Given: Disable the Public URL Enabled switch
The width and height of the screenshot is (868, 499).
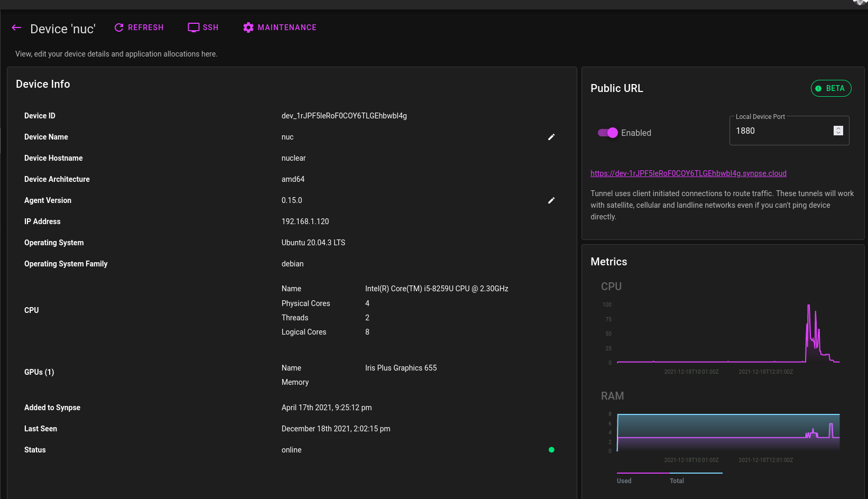Looking at the screenshot, I should (x=608, y=133).
